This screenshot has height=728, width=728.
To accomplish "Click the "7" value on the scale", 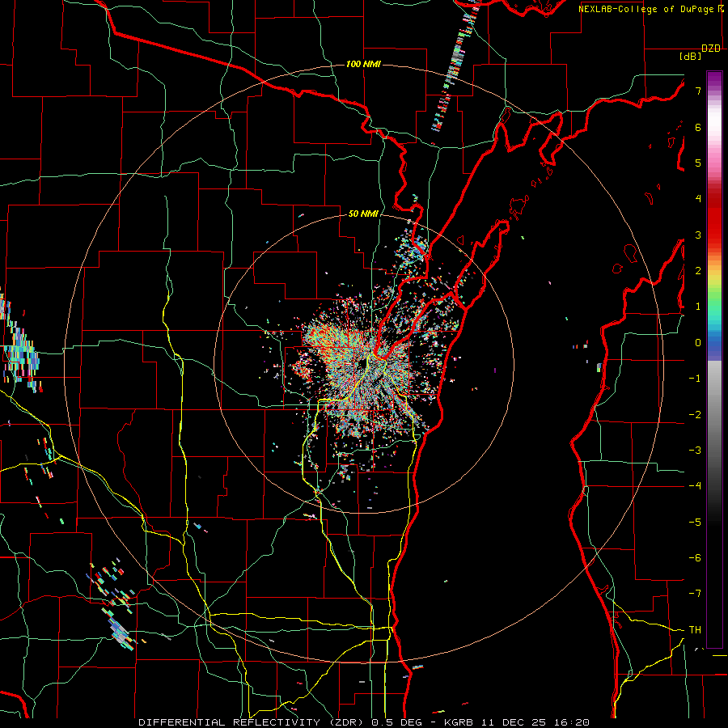I will 698,91.
